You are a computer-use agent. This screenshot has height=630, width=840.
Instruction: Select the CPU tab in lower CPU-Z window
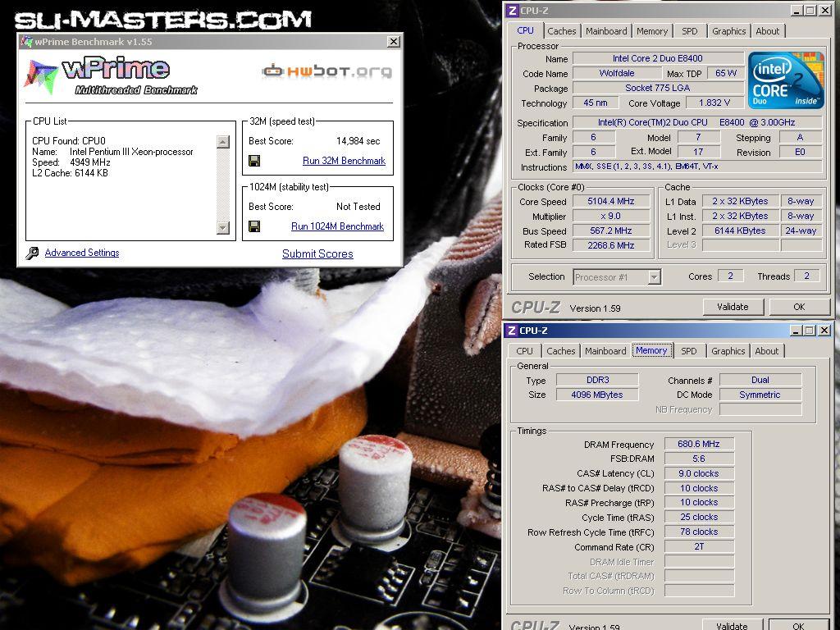point(524,351)
